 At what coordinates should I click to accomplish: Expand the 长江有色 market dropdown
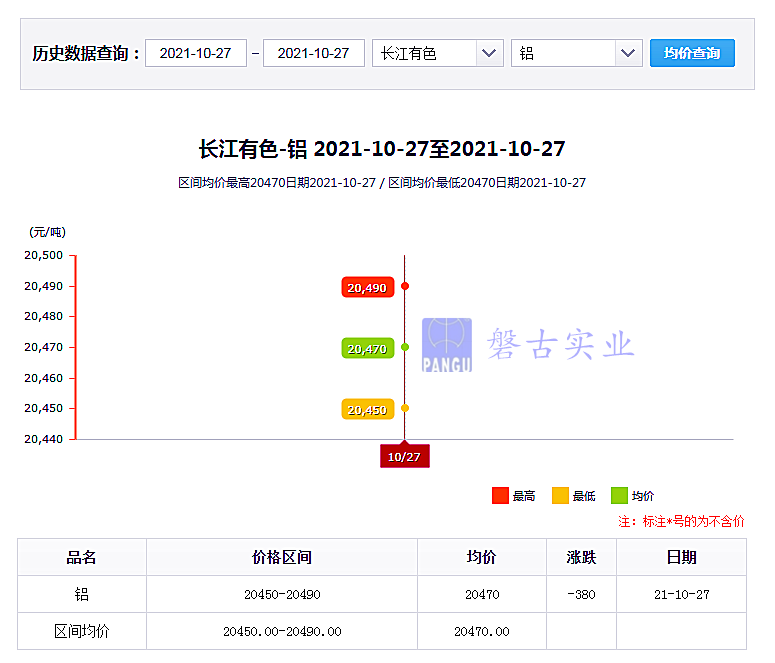[x=437, y=53]
